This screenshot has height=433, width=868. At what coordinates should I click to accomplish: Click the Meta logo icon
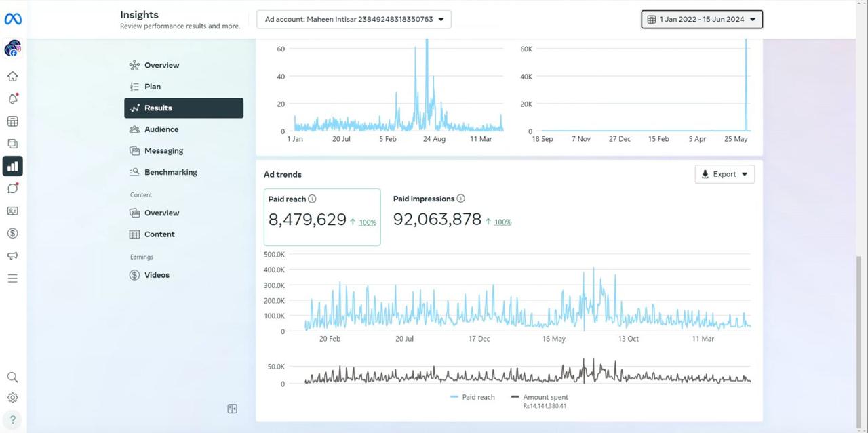[13, 19]
